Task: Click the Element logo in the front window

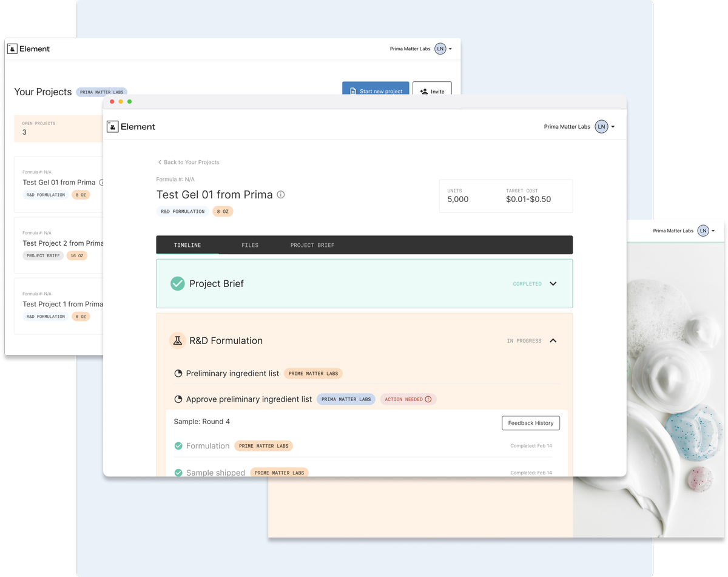Action: pyautogui.click(x=130, y=127)
